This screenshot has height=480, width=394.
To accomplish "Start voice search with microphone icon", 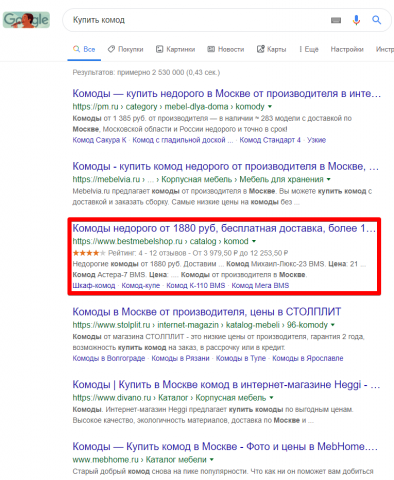I will pyautogui.click(x=356, y=20).
